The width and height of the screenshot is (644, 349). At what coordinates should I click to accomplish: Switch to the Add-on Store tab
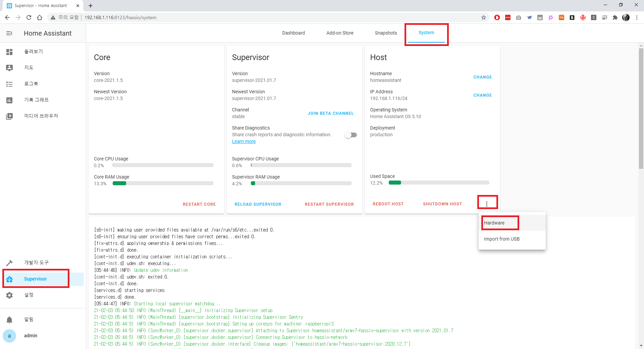point(340,33)
